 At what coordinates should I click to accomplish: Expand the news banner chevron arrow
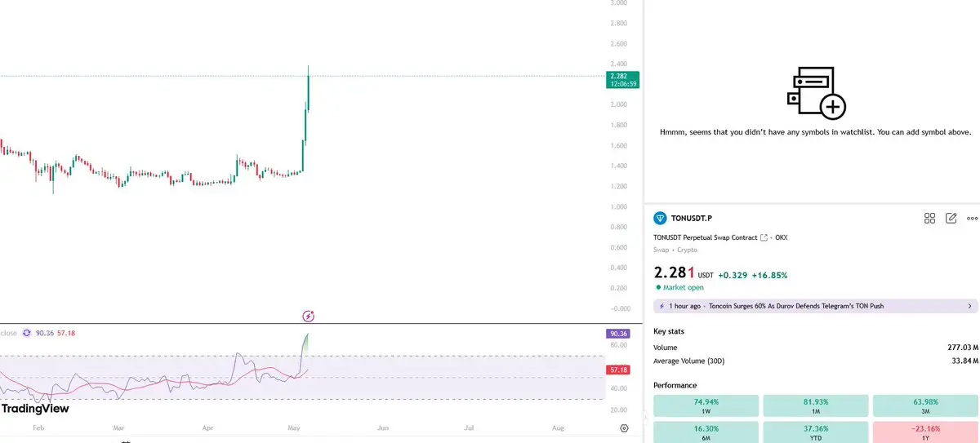click(x=970, y=306)
